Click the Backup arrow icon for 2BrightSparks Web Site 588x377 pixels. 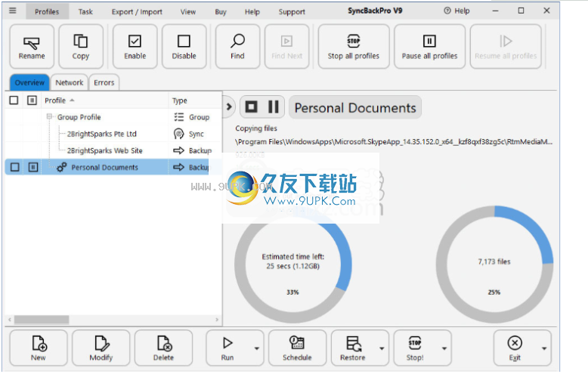(179, 150)
